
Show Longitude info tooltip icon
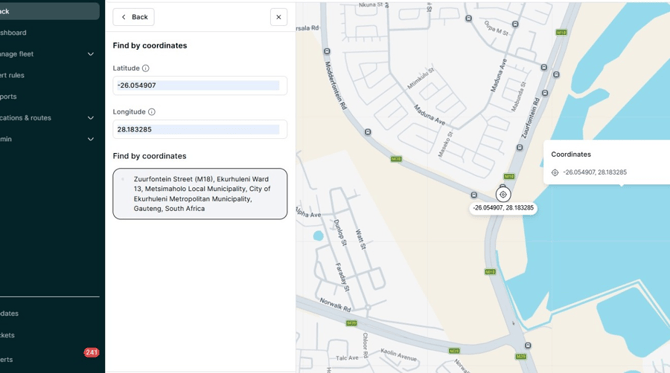click(x=152, y=112)
